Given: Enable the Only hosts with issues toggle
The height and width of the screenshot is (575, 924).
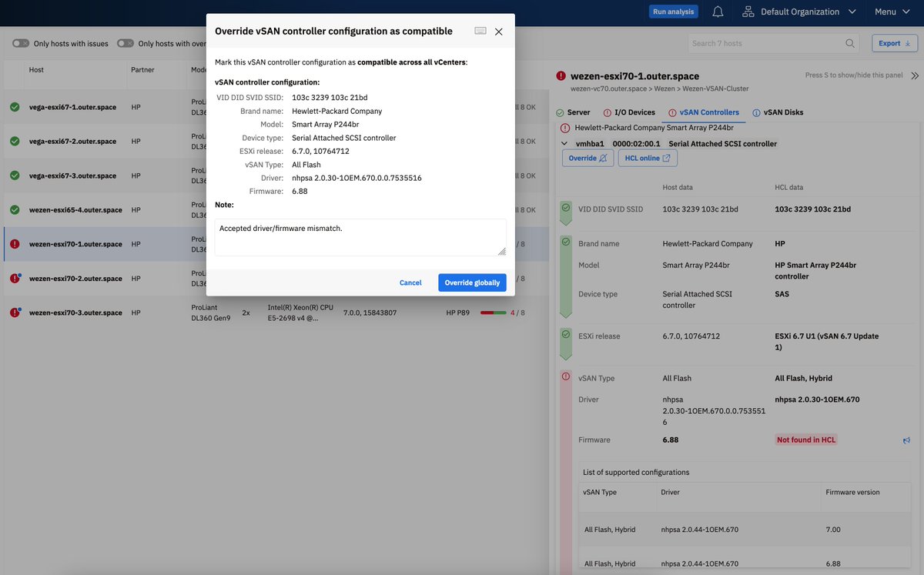Looking at the screenshot, I should (x=19, y=43).
